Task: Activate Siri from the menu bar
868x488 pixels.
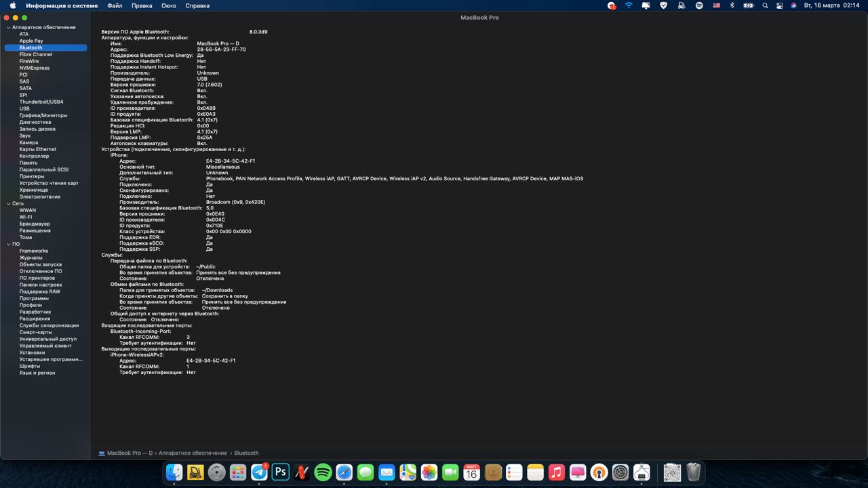Action: click(793, 5)
